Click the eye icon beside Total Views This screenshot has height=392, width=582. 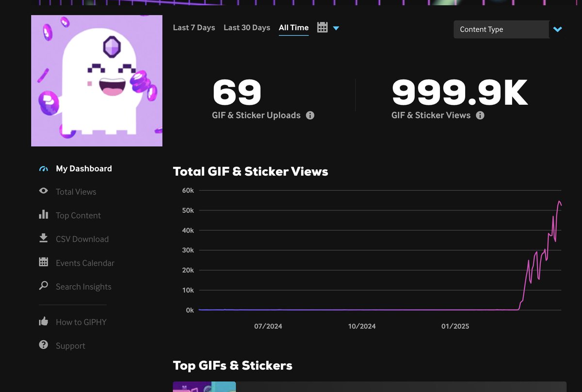point(44,191)
